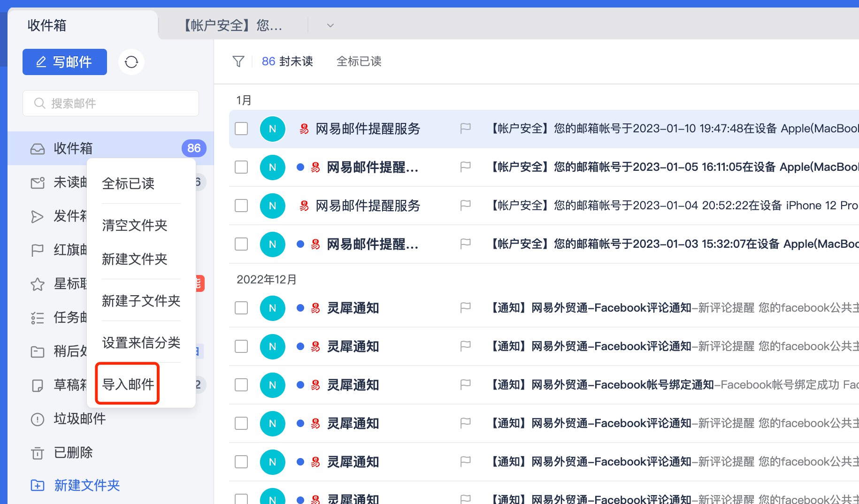Click the trash icon for 已删除

[x=38, y=453]
